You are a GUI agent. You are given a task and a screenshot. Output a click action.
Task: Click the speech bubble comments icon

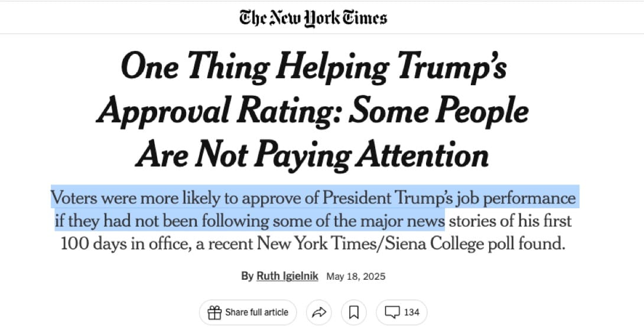tap(392, 312)
